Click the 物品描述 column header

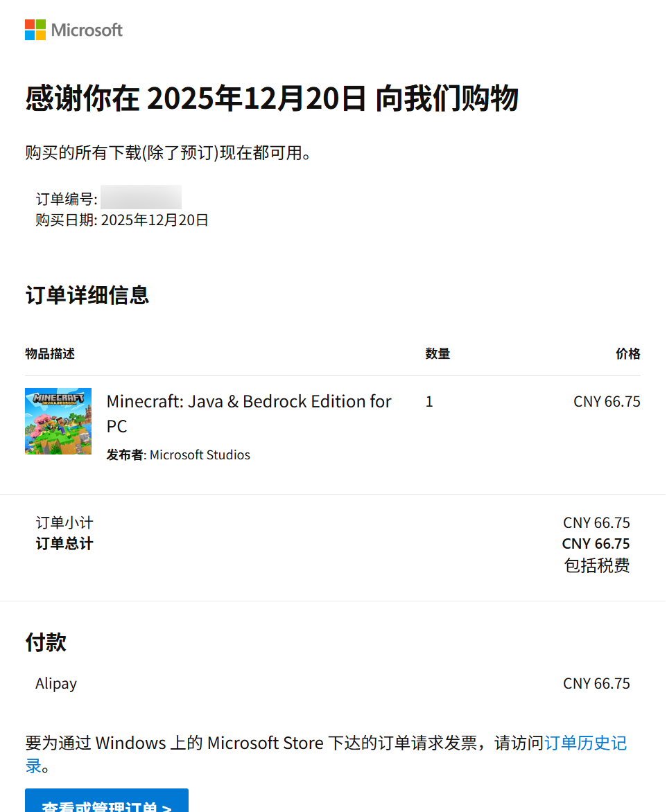[x=50, y=354]
